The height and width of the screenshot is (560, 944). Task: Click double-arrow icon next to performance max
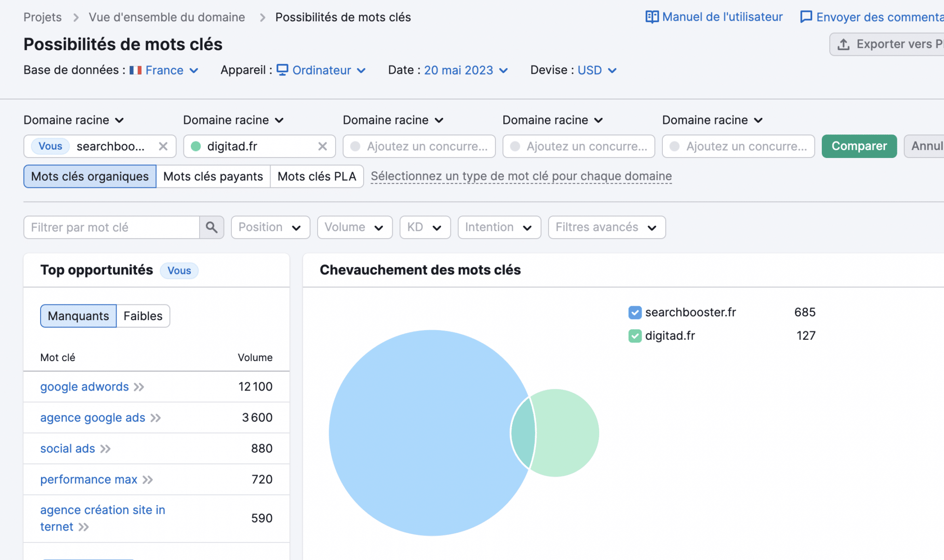pyautogui.click(x=147, y=479)
